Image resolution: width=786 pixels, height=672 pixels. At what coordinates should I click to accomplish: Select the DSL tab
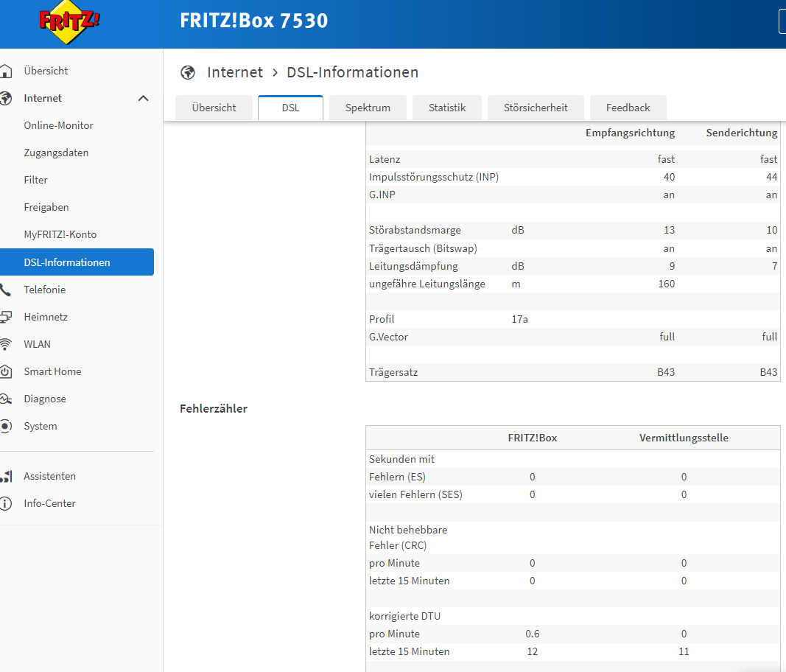[291, 108]
